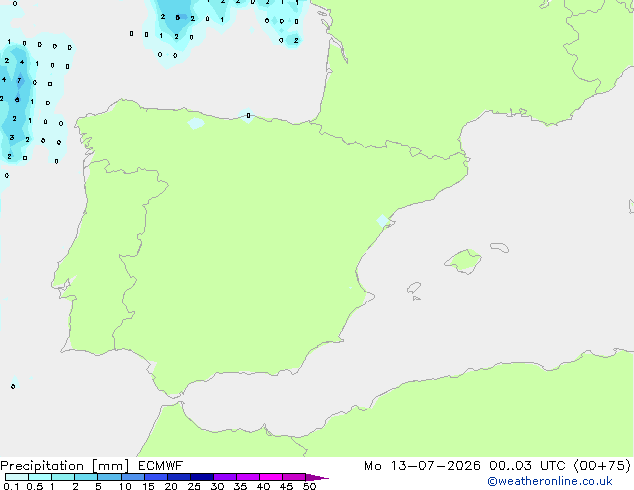
Task: Click the Ibiza island outline
Action: coord(414,288)
